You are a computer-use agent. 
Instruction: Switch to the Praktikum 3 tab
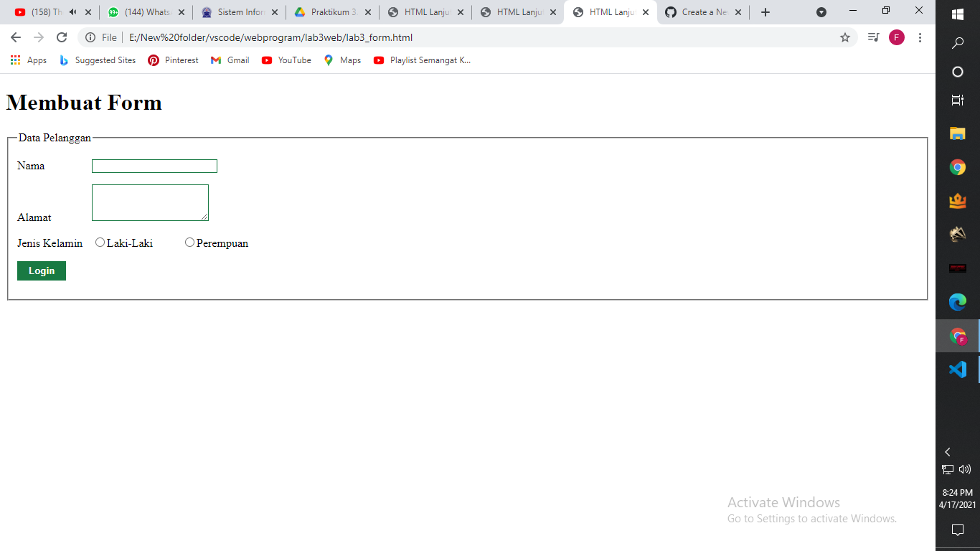(330, 11)
